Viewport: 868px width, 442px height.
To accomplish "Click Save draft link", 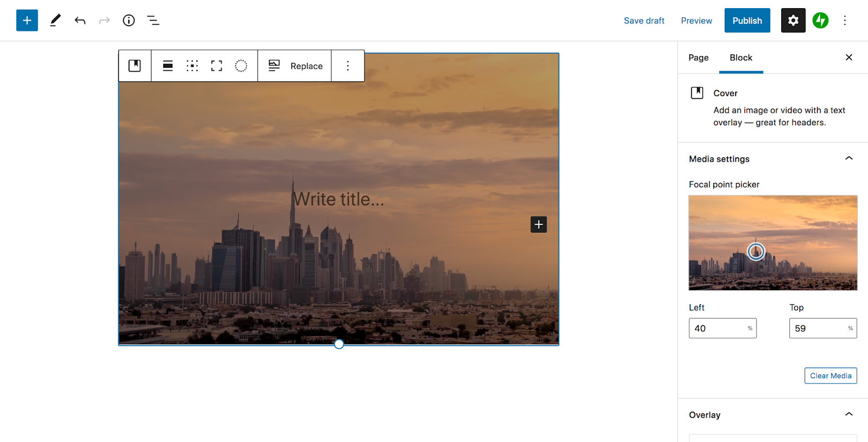I will [x=644, y=21].
